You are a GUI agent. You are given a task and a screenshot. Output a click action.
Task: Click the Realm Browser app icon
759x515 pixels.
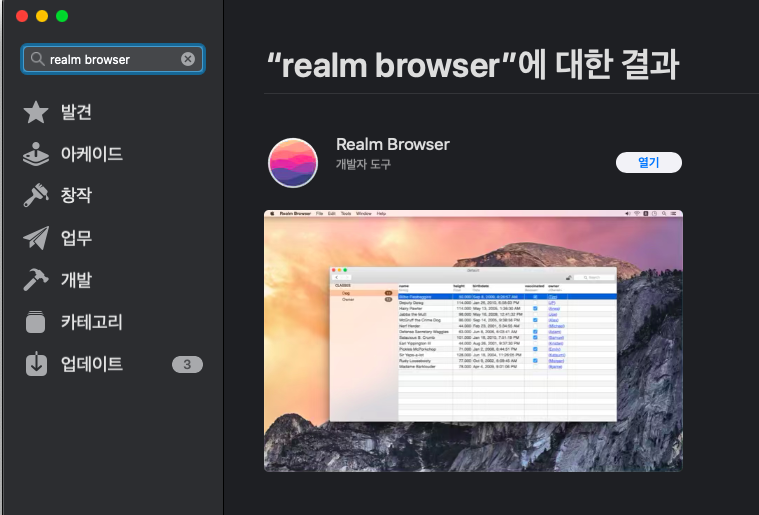click(x=293, y=163)
